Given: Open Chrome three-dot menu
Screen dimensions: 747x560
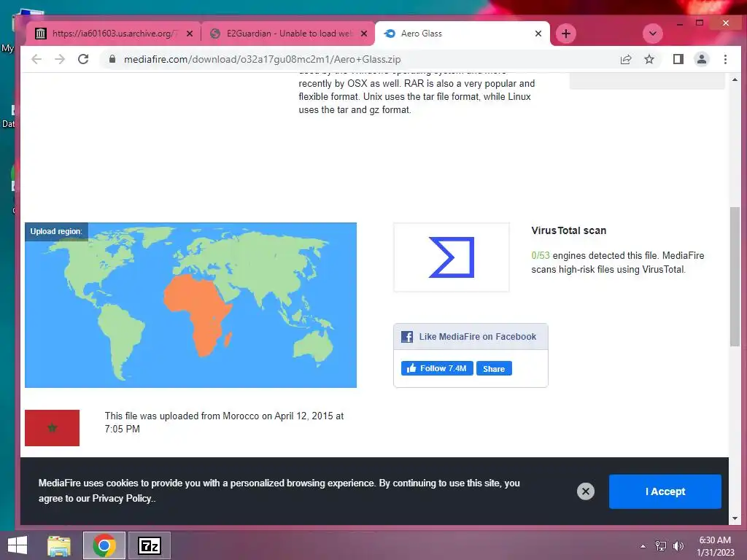Looking at the screenshot, I should point(725,59).
